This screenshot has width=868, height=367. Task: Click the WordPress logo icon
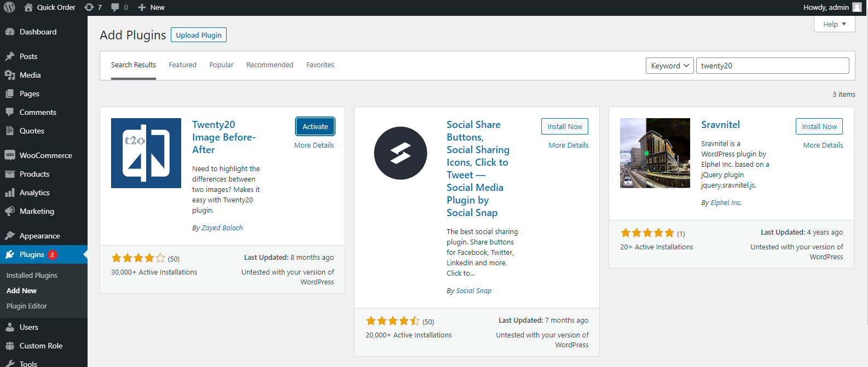coord(9,7)
